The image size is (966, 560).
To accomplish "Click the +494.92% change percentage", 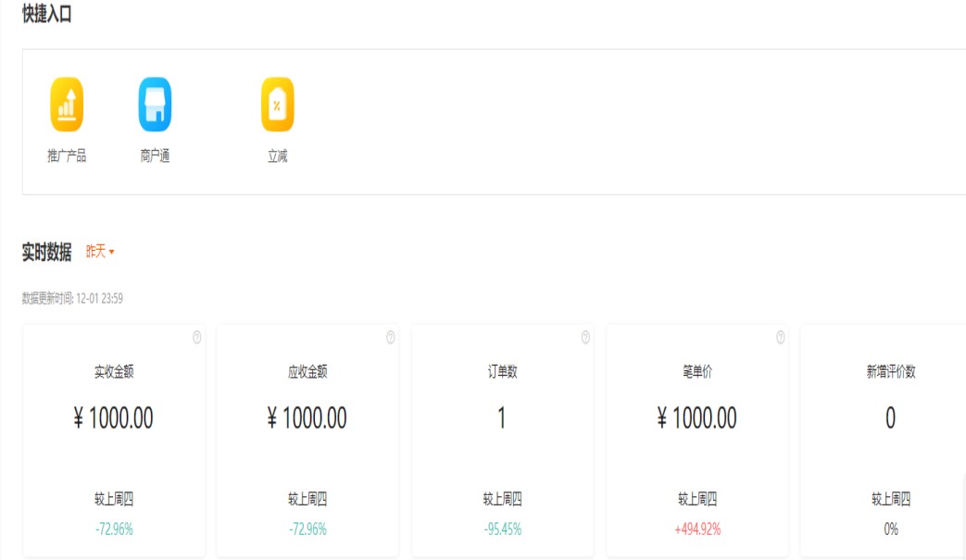I will pyautogui.click(x=696, y=529).
